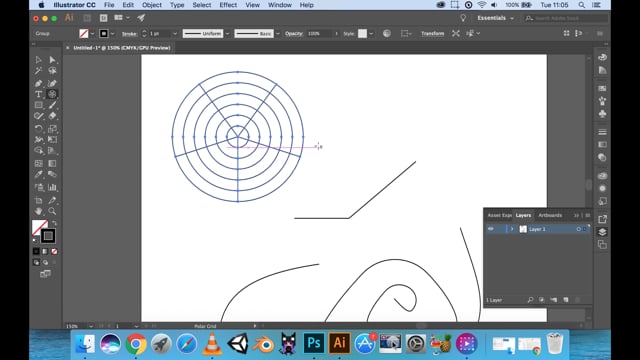The height and width of the screenshot is (360, 640).
Task: Select the Magic Wand tool
Action: pyautogui.click(x=38, y=71)
